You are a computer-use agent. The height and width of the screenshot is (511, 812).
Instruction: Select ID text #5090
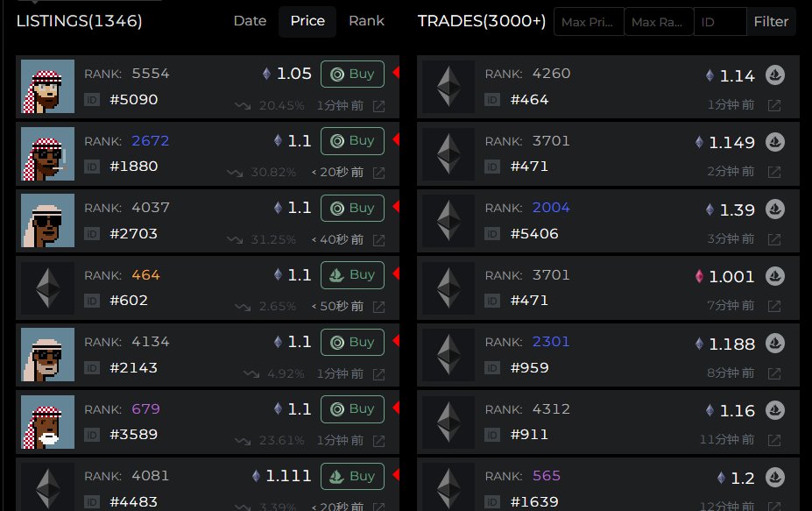(x=134, y=100)
